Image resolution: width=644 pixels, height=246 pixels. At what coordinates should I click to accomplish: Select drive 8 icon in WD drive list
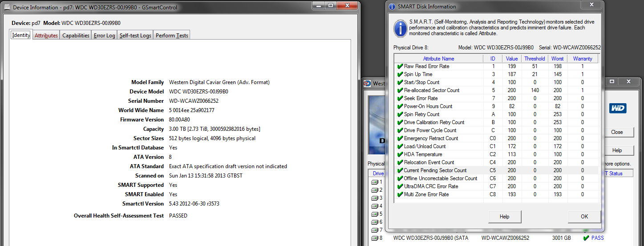point(374,238)
